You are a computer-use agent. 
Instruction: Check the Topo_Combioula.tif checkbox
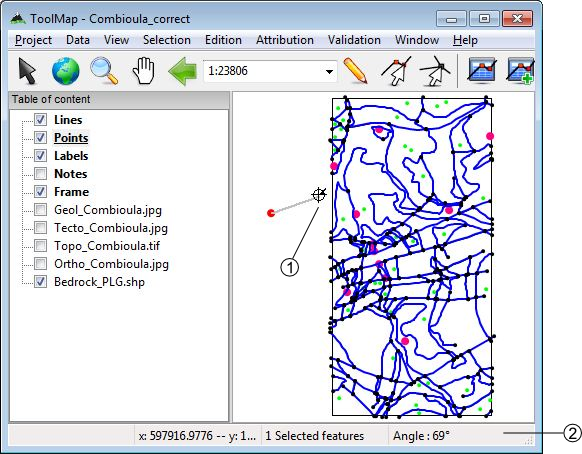tap(40, 245)
